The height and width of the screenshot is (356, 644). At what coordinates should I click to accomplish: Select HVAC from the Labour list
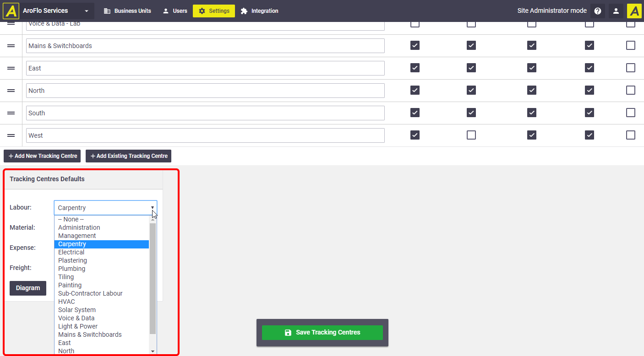[102, 302]
